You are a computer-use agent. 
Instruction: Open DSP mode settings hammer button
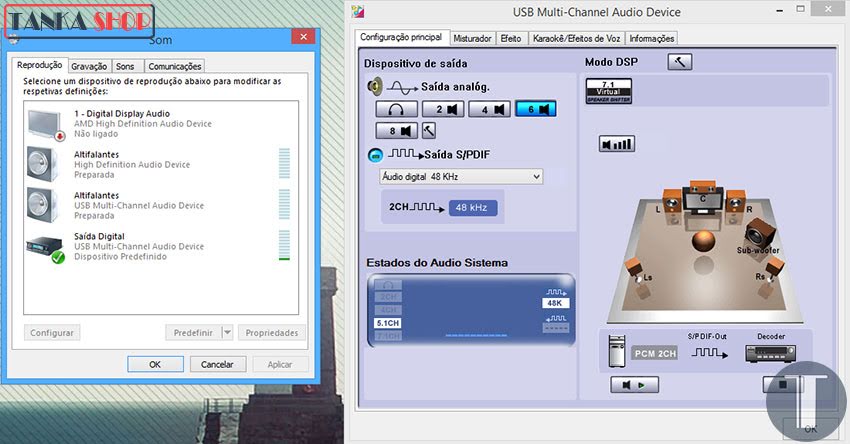pos(680,62)
